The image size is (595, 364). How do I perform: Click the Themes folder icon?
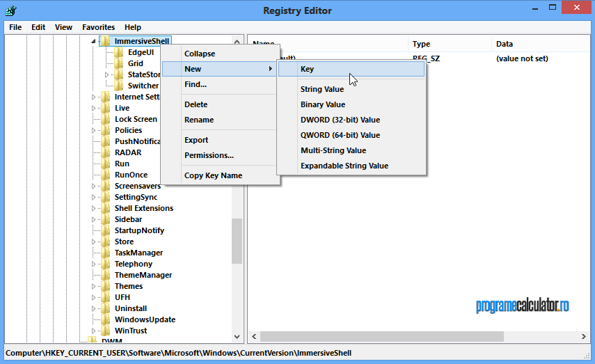tap(106, 286)
